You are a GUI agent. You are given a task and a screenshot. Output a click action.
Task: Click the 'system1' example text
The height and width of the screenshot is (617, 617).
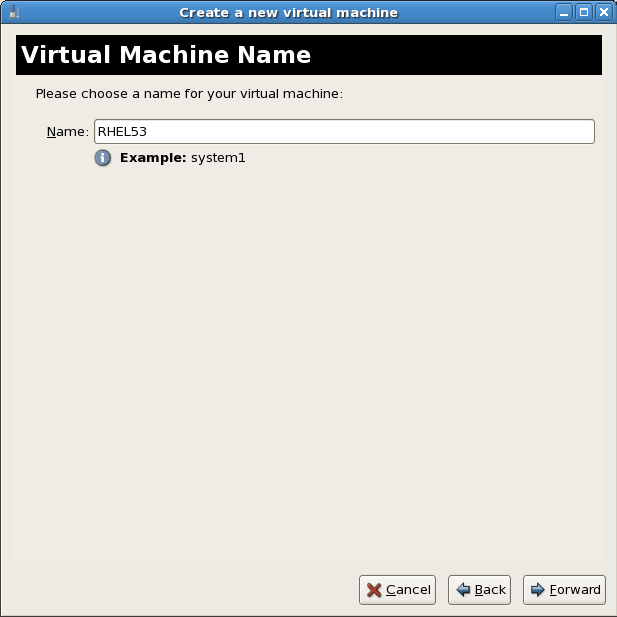[218, 158]
